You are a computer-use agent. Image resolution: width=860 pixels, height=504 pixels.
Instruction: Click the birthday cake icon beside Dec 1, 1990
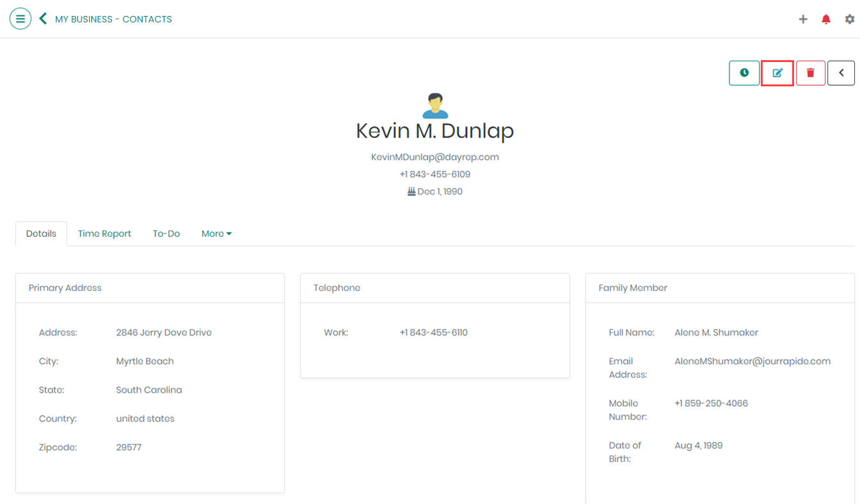[411, 191]
